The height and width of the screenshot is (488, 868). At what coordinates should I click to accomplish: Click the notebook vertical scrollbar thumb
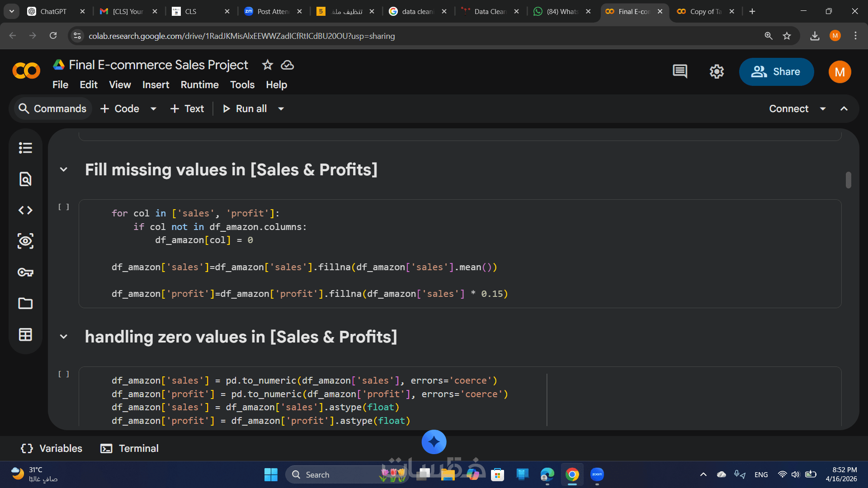849,180
